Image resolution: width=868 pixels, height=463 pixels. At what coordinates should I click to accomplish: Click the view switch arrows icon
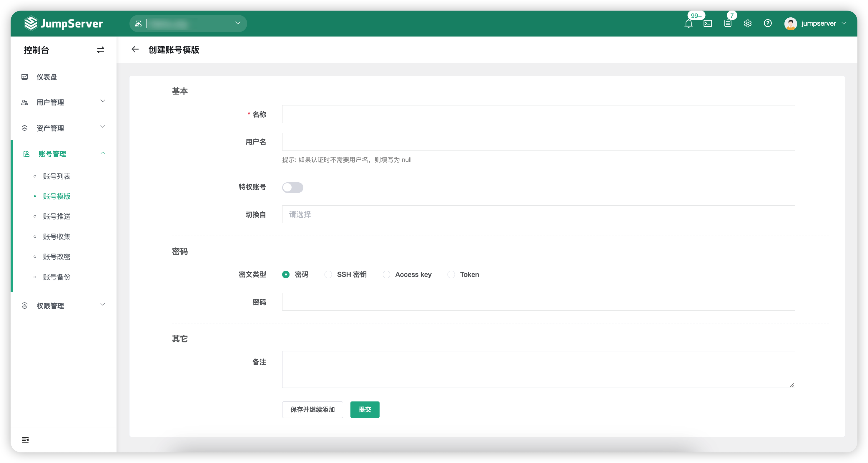[x=100, y=50]
